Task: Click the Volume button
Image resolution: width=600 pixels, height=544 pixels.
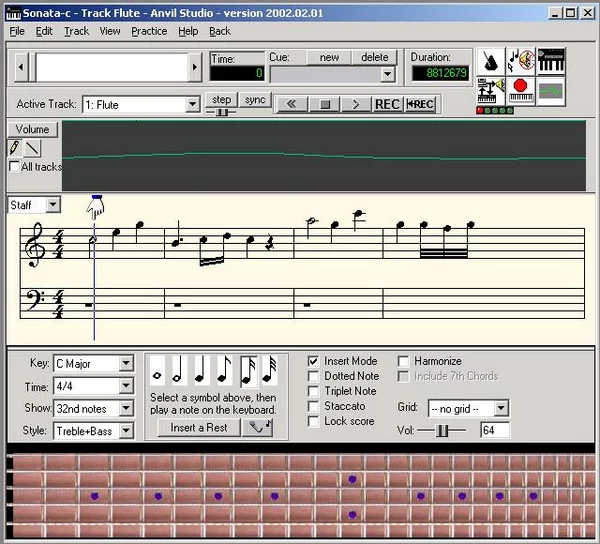Action: click(x=33, y=129)
